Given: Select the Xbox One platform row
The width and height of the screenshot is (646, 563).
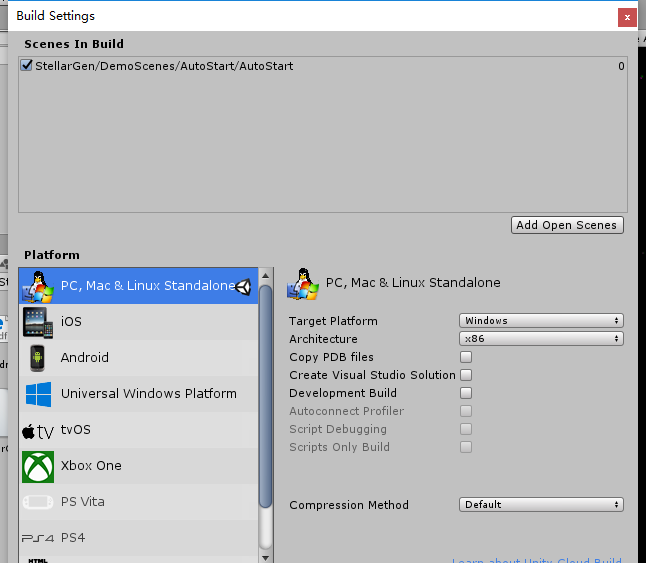Looking at the screenshot, I should 138,466.
